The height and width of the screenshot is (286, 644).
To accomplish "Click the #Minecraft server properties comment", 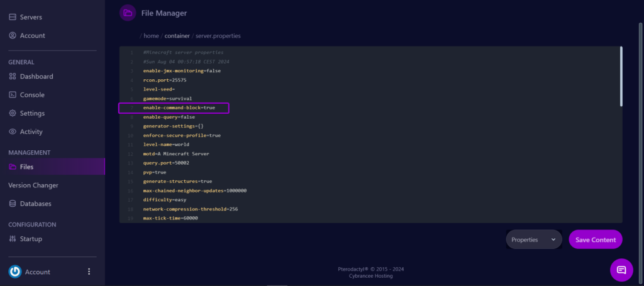I will (x=183, y=53).
